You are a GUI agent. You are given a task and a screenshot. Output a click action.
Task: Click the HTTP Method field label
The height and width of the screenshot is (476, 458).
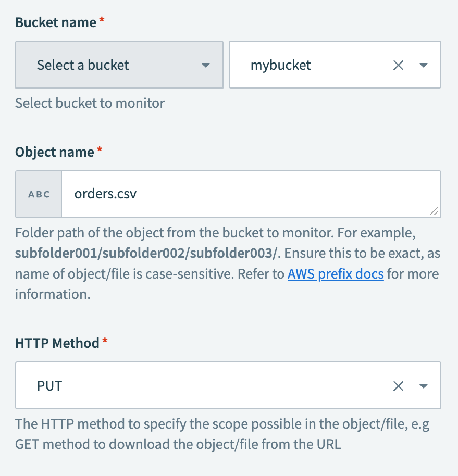point(56,343)
